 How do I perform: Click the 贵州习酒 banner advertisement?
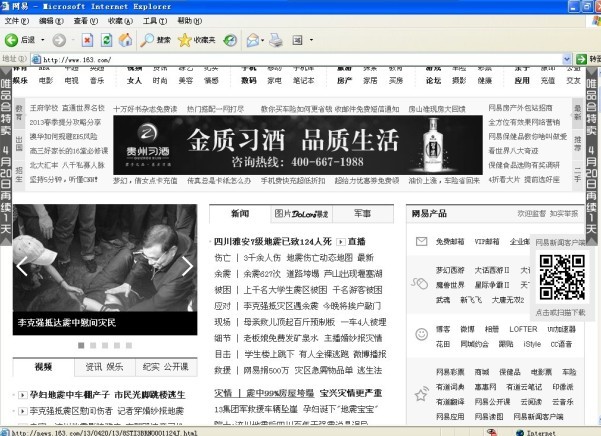point(298,145)
